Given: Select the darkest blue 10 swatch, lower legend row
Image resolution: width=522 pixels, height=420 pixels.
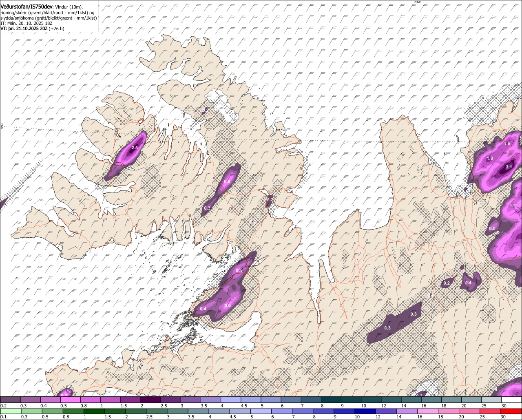Looking at the screenshot, I should [365, 411].
